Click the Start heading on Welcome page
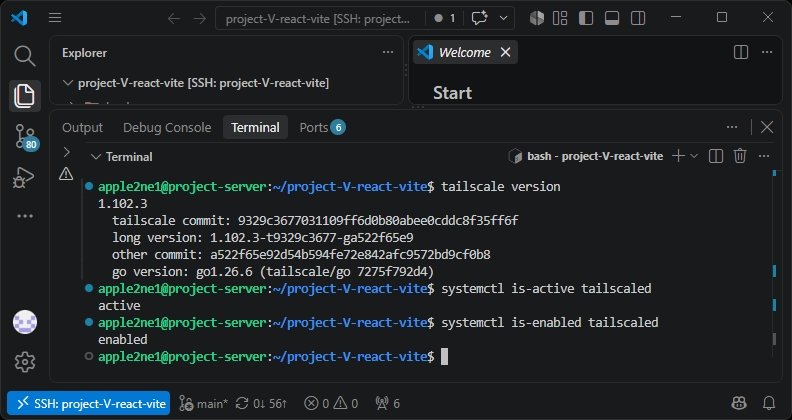The image size is (792, 420). 453,93
